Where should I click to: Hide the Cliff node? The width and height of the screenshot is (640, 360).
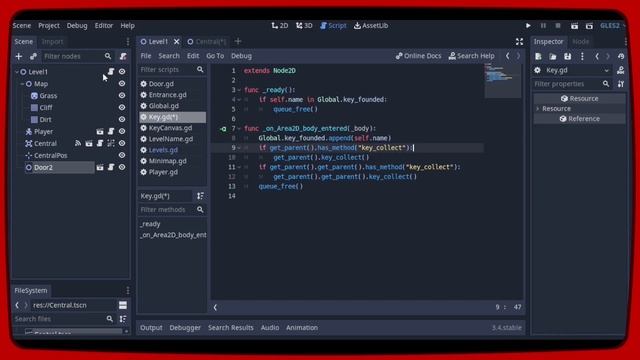[x=122, y=107]
